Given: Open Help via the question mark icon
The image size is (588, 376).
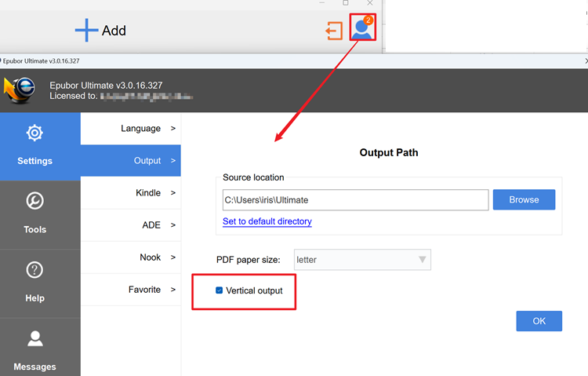Looking at the screenshot, I should (34, 270).
